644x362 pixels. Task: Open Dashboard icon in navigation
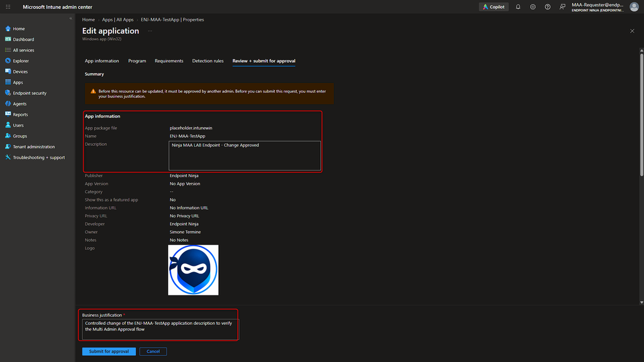(x=8, y=40)
